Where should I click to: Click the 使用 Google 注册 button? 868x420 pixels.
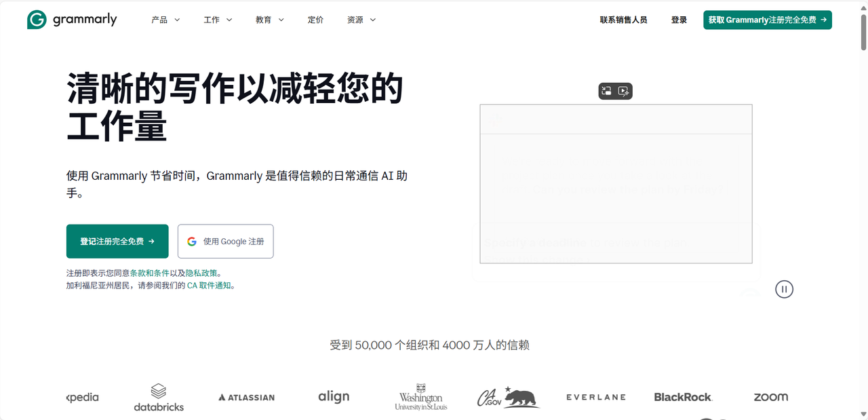point(226,241)
